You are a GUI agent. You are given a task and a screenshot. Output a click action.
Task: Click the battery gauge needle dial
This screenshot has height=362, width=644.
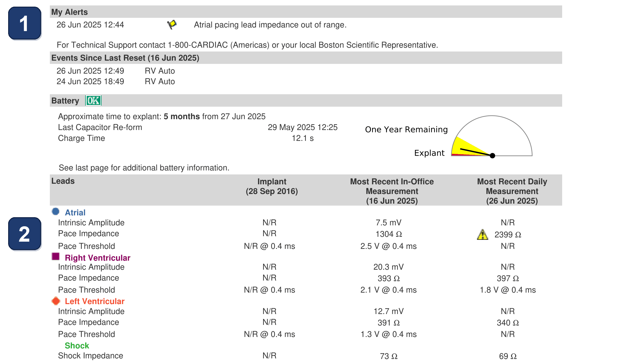(x=492, y=136)
